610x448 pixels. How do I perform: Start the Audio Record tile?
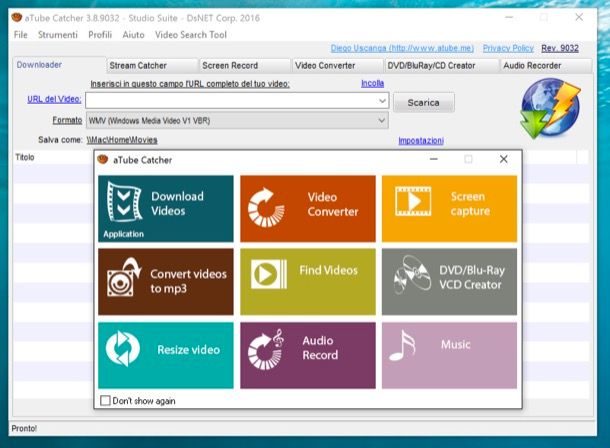308,354
